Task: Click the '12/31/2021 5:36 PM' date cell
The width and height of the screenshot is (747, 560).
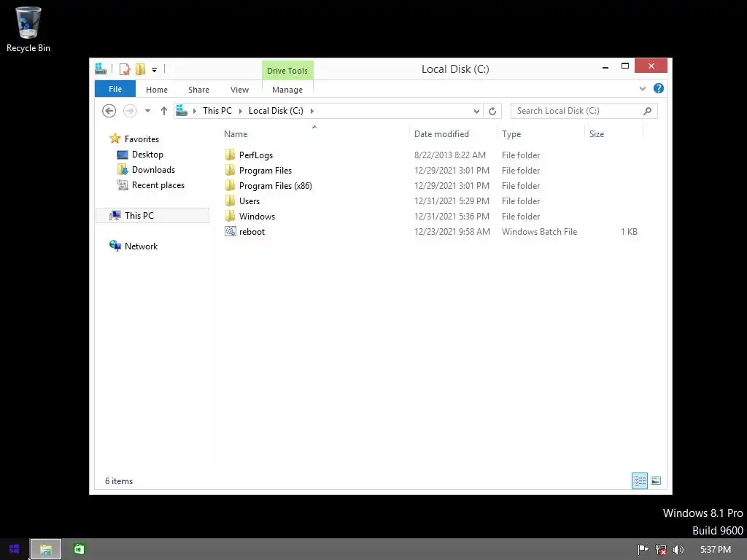Action: click(452, 216)
